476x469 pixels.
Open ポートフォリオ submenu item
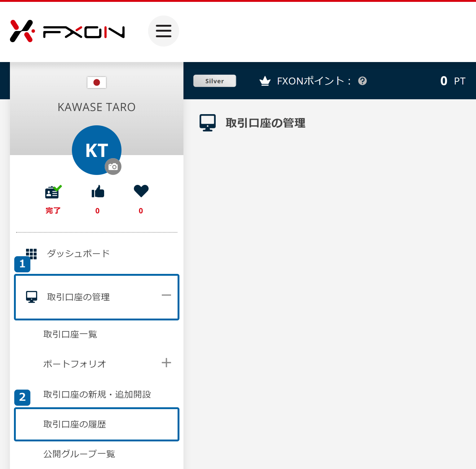[x=75, y=364]
